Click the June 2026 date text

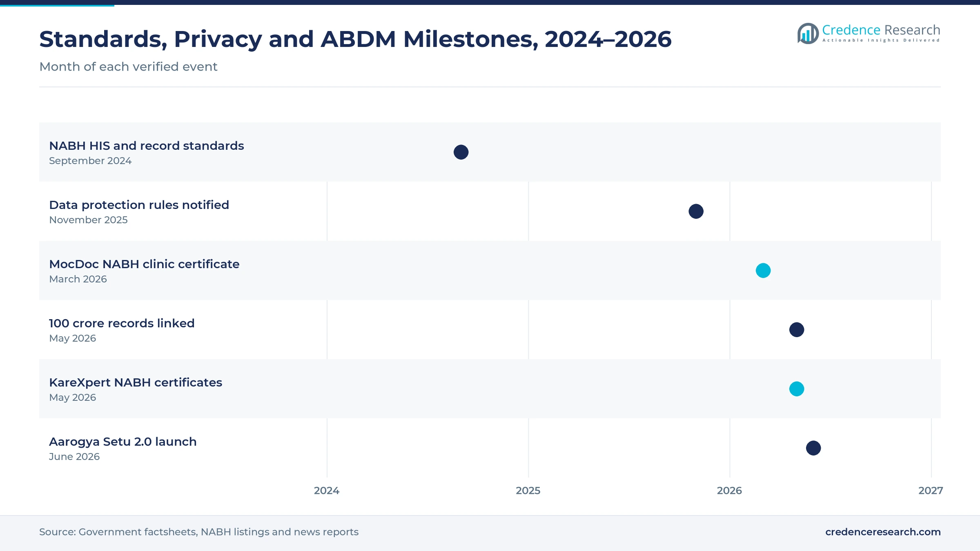(74, 457)
